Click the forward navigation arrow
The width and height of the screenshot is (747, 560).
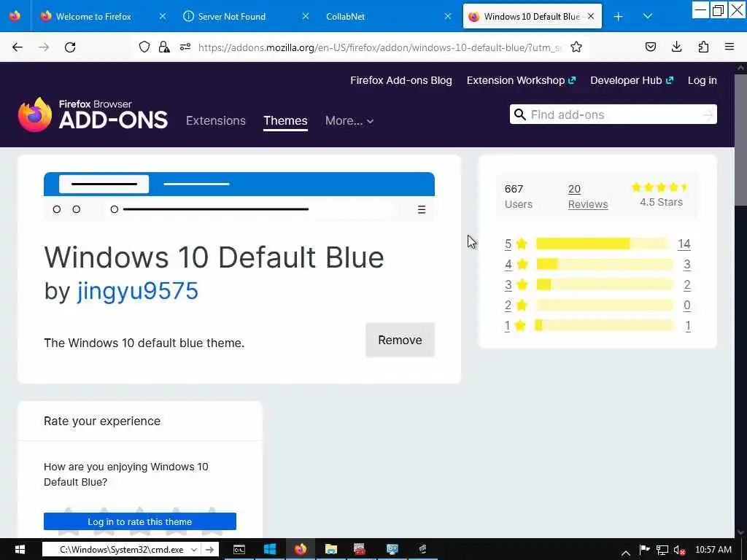point(44,47)
